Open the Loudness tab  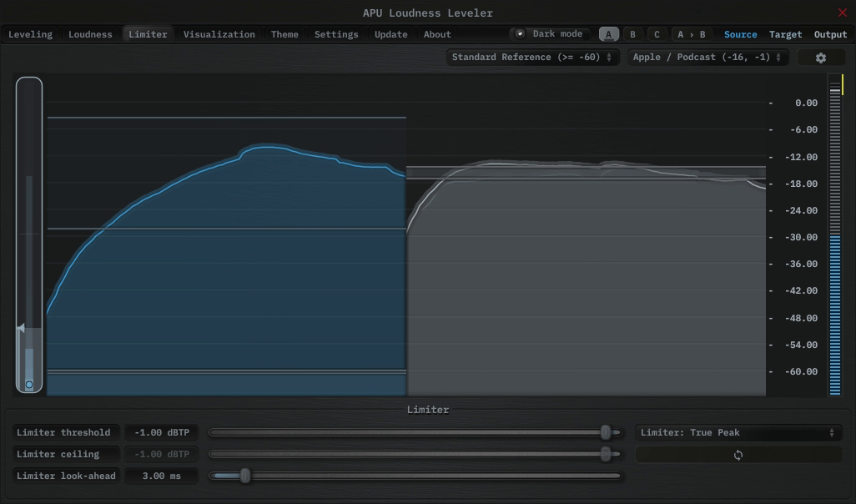click(x=90, y=34)
